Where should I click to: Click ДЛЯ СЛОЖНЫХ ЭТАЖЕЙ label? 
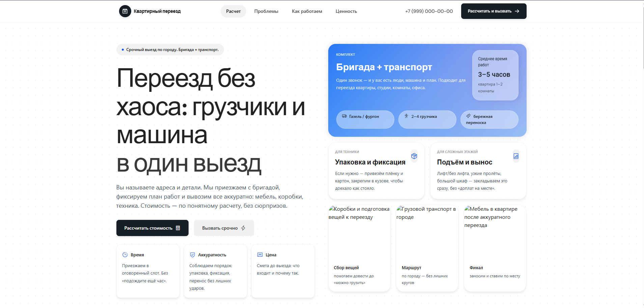pos(457,152)
